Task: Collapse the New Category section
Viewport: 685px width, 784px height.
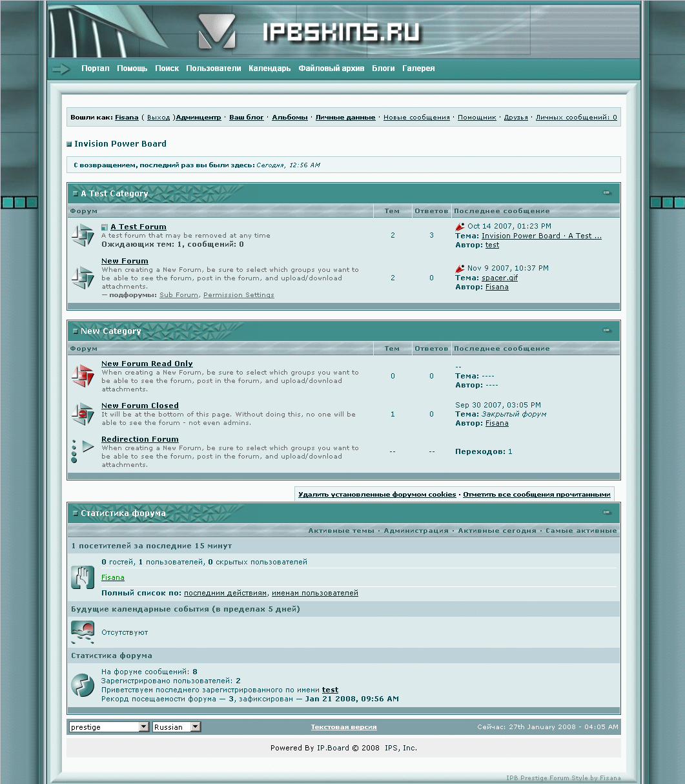Action: tap(606, 331)
